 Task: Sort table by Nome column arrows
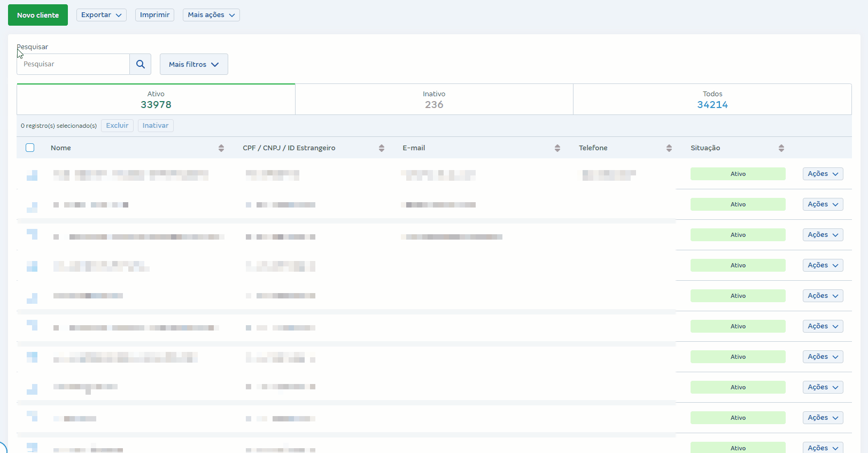click(x=221, y=148)
